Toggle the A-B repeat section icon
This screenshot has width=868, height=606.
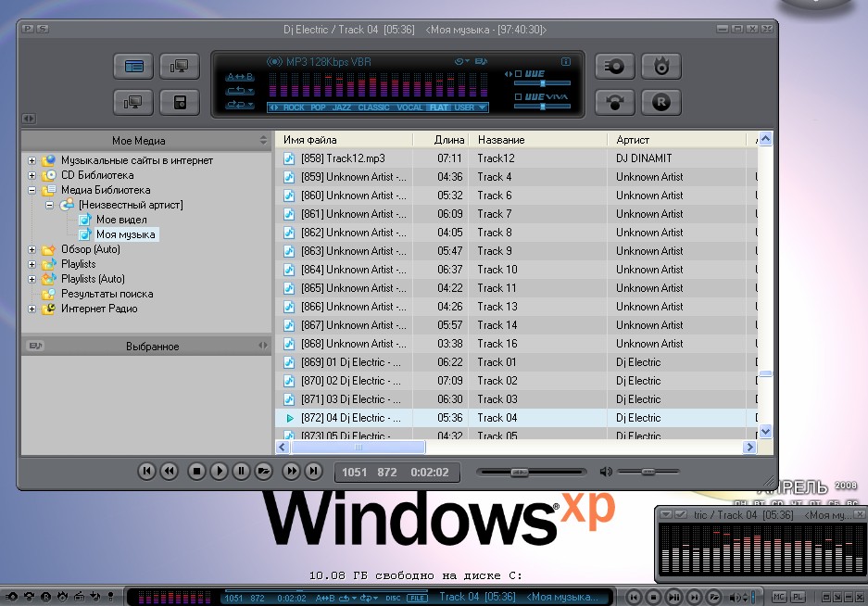tap(239, 77)
